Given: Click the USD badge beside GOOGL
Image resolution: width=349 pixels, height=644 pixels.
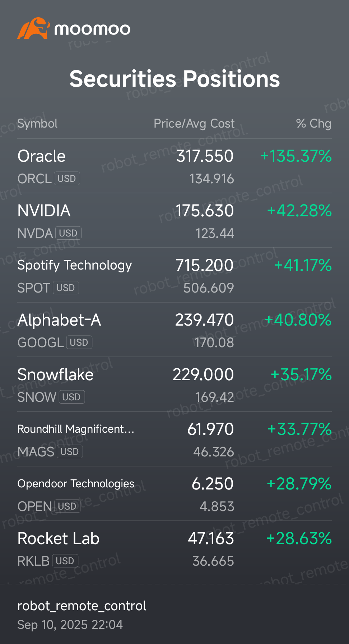Looking at the screenshot, I should pos(79,342).
